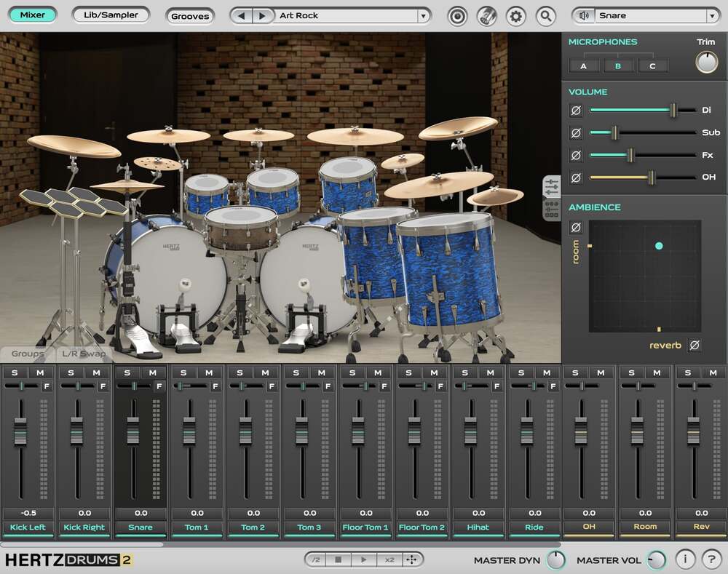The width and height of the screenshot is (728, 574).
Task: Solo the Snare channel
Action: [127, 372]
